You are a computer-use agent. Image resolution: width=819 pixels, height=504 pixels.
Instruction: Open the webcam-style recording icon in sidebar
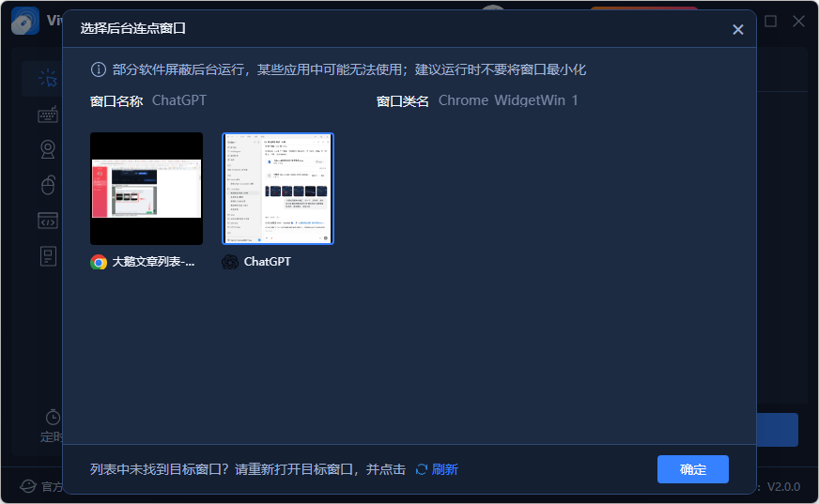click(48, 150)
